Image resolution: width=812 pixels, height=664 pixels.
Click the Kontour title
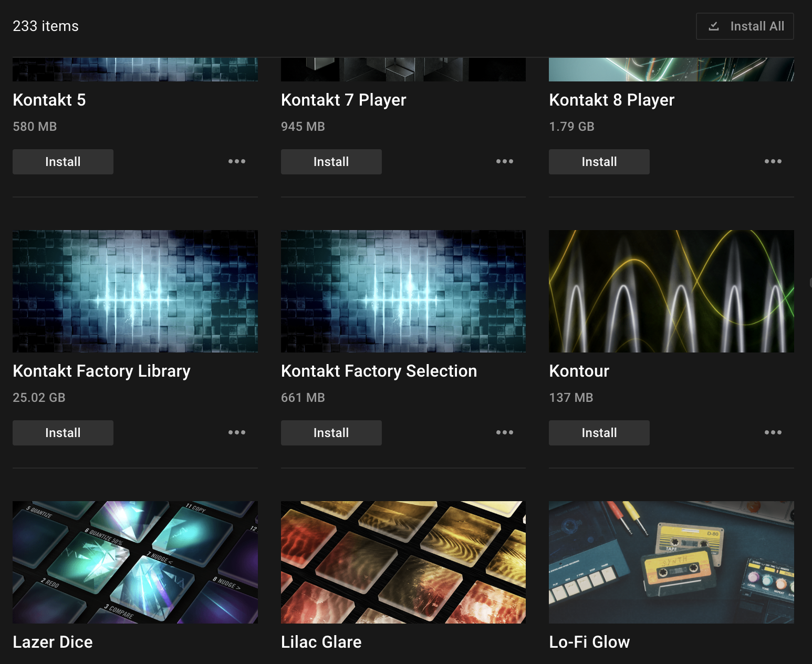pyautogui.click(x=579, y=371)
